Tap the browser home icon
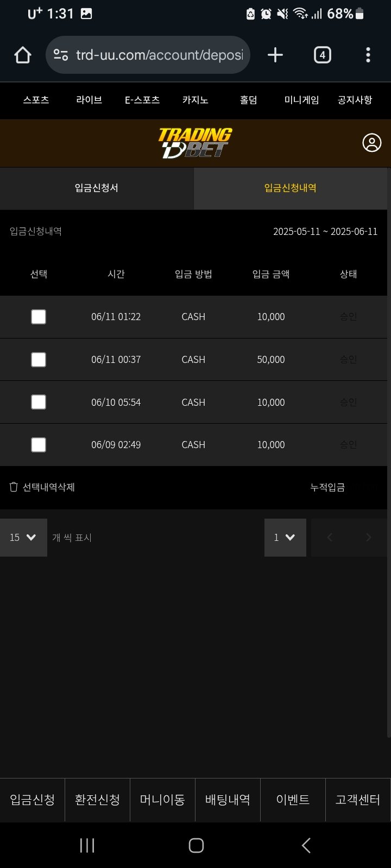391x868 pixels. tap(23, 55)
